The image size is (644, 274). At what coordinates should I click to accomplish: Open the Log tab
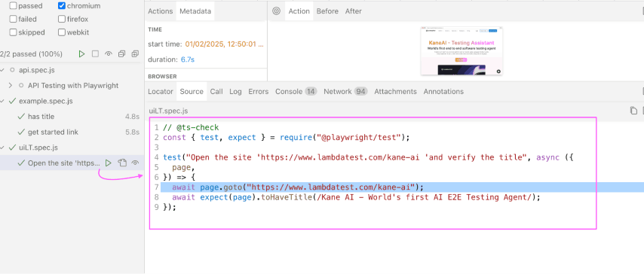coord(235,92)
